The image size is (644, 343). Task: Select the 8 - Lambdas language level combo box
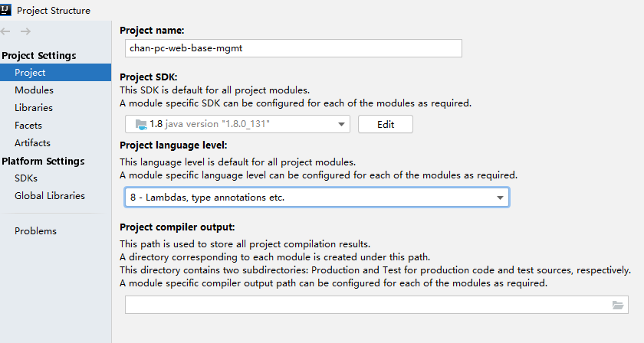coord(317,198)
